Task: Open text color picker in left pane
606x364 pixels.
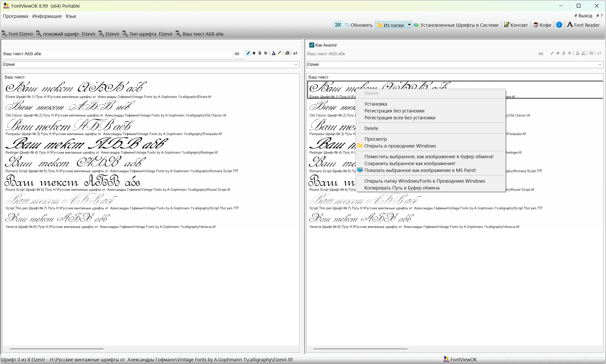Action: point(274,53)
